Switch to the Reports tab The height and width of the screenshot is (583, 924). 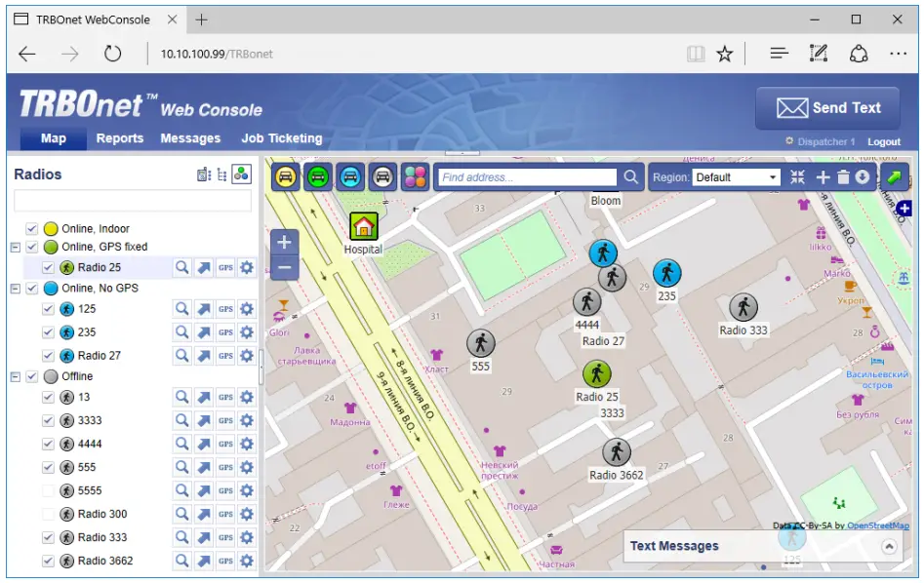120,138
